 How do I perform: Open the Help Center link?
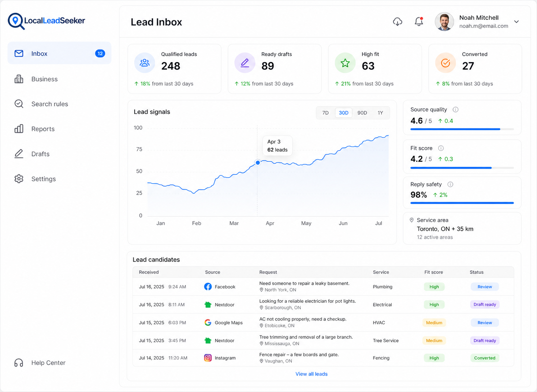(40, 363)
